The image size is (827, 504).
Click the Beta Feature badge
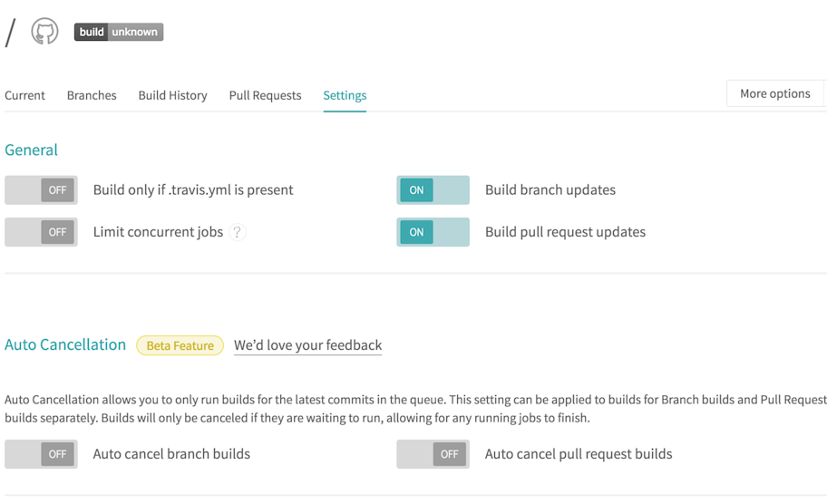pos(180,345)
